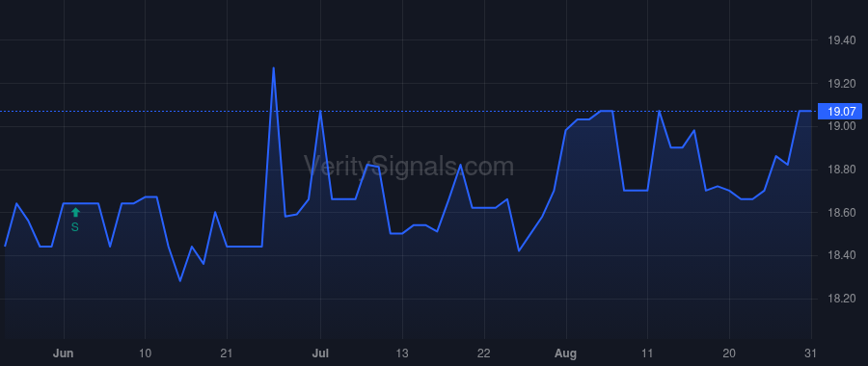This screenshot has height=366, width=868.
Task: Click the 10 date label on time axis
Action: [145, 353]
